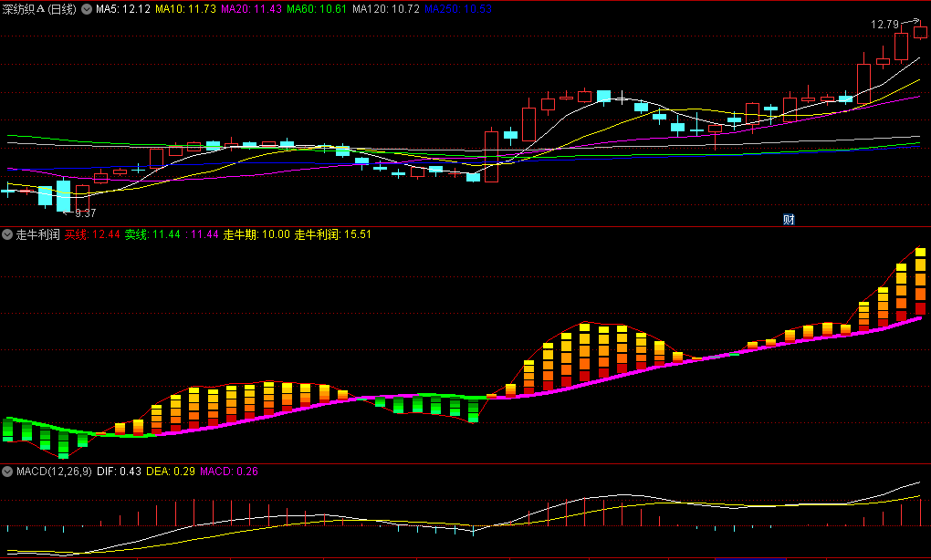Click the 9.37 low price label
Image resolution: width=931 pixels, height=560 pixels.
[x=86, y=213]
